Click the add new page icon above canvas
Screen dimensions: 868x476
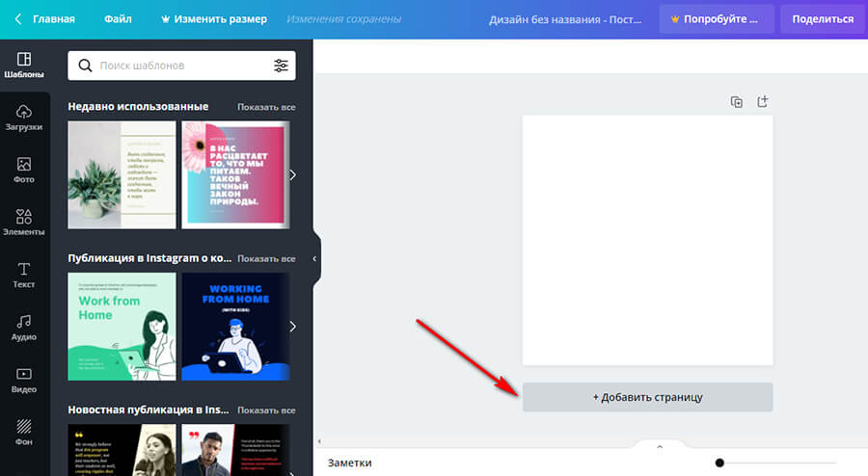(762, 101)
